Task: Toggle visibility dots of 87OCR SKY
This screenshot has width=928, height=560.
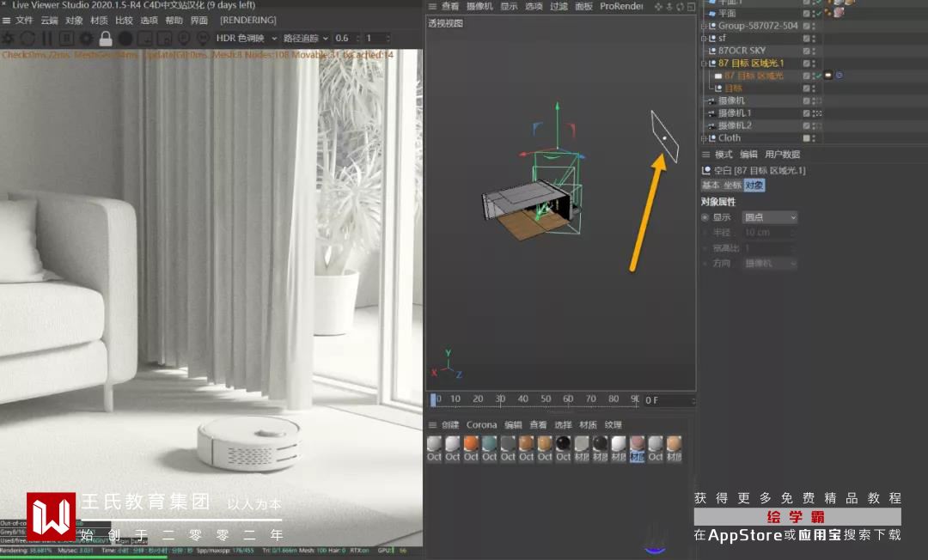Action: (x=814, y=51)
